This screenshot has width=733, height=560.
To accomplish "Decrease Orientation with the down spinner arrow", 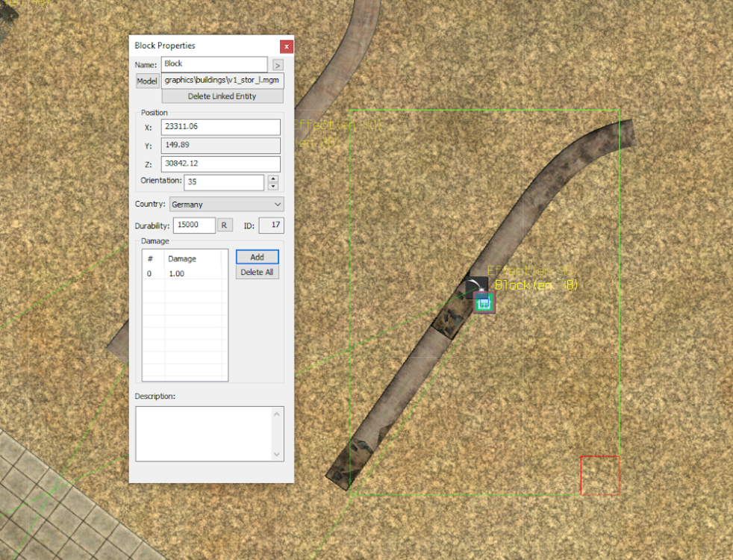I will [x=273, y=186].
